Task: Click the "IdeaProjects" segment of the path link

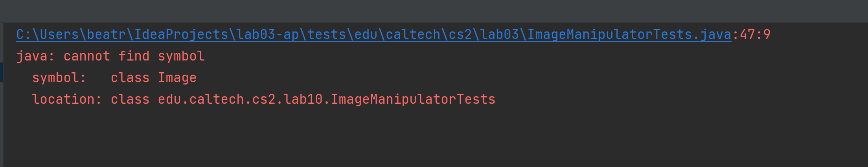Action: click(x=181, y=35)
